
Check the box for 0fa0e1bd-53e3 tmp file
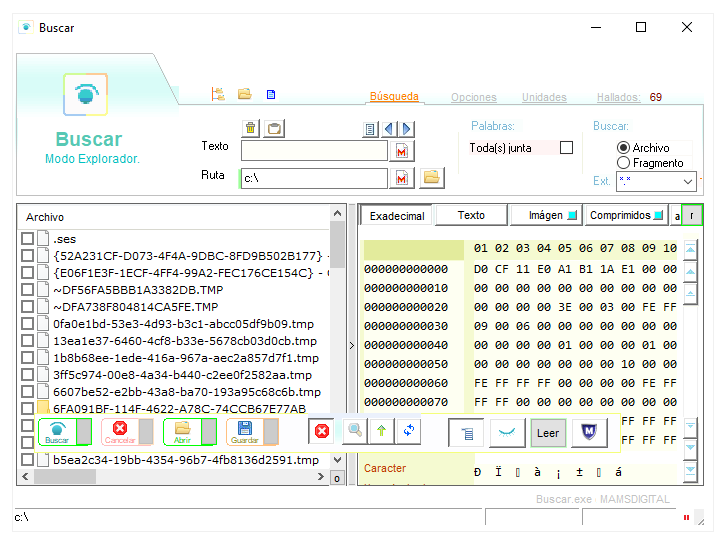coord(28,324)
